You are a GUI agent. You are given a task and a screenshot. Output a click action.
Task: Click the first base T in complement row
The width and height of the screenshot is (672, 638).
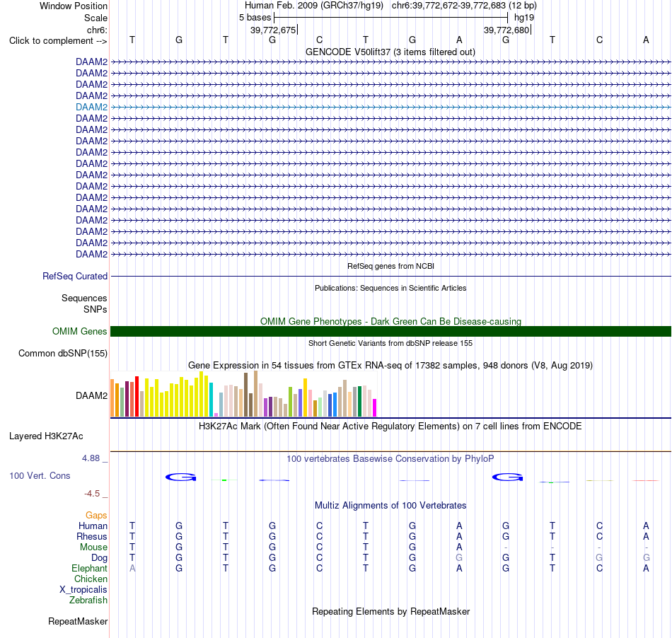click(x=132, y=40)
